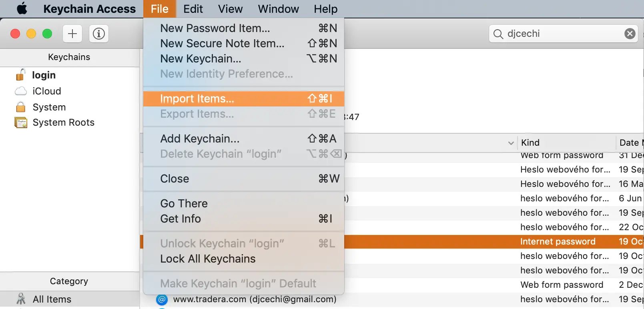644x309 pixels.
Task: Choose New Password Item
Action: tap(244, 28)
